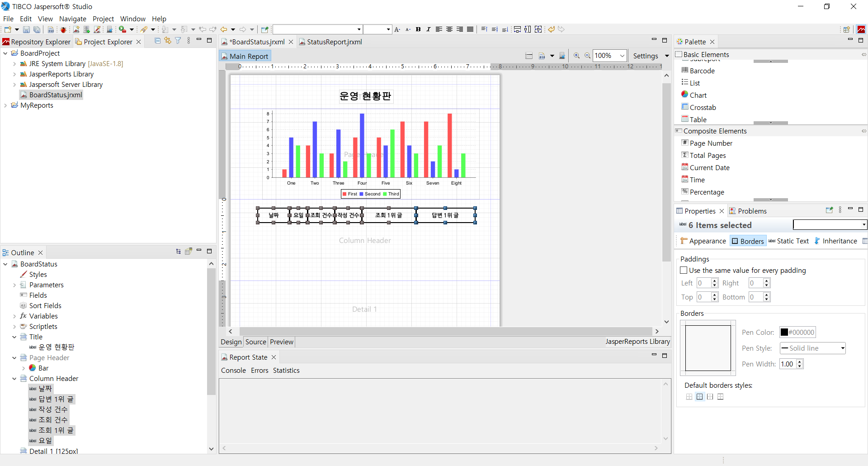Image resolution: width=868 pixels, height=466 pixels.
Task: Switch to the Source tab
Action: click(256, 342)
